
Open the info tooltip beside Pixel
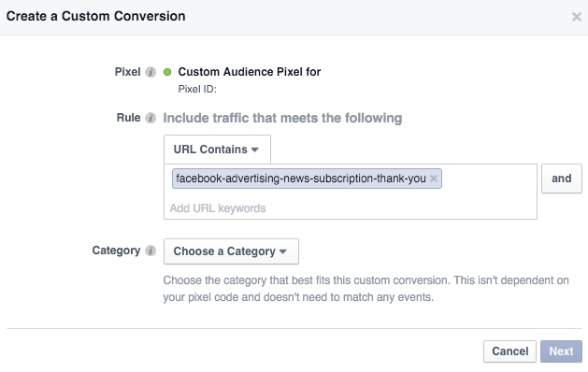(151, 72)
